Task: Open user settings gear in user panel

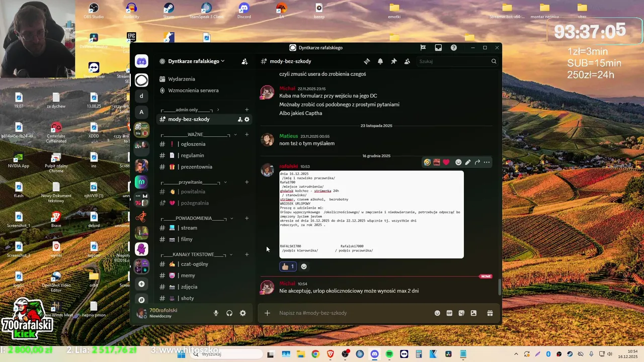Action: tap(243, 313)
